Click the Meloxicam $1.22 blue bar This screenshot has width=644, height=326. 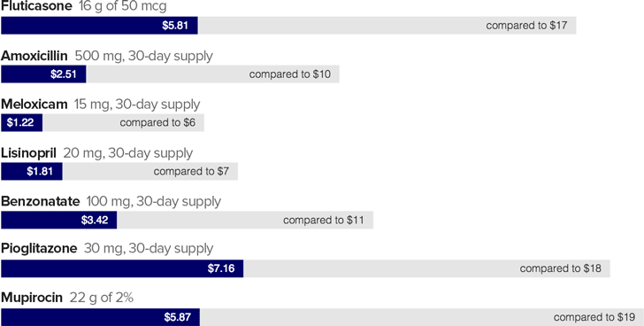point(22,123)
